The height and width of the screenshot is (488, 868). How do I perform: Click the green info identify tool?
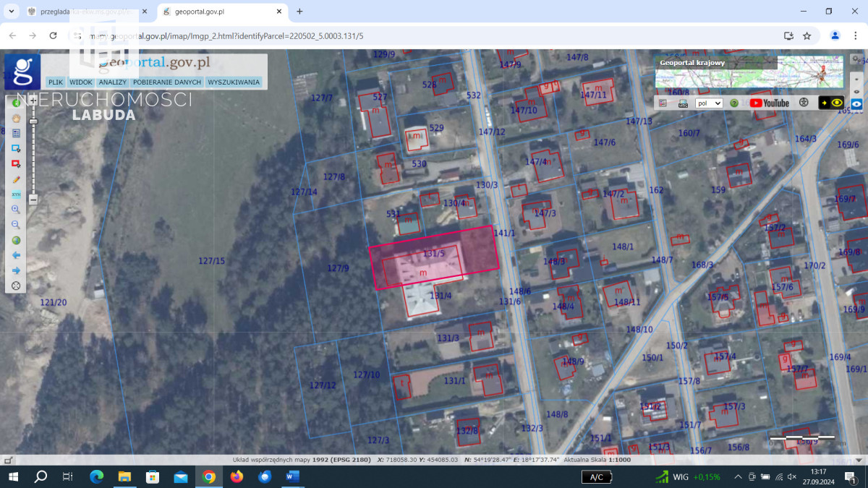(x=16, y=103)
